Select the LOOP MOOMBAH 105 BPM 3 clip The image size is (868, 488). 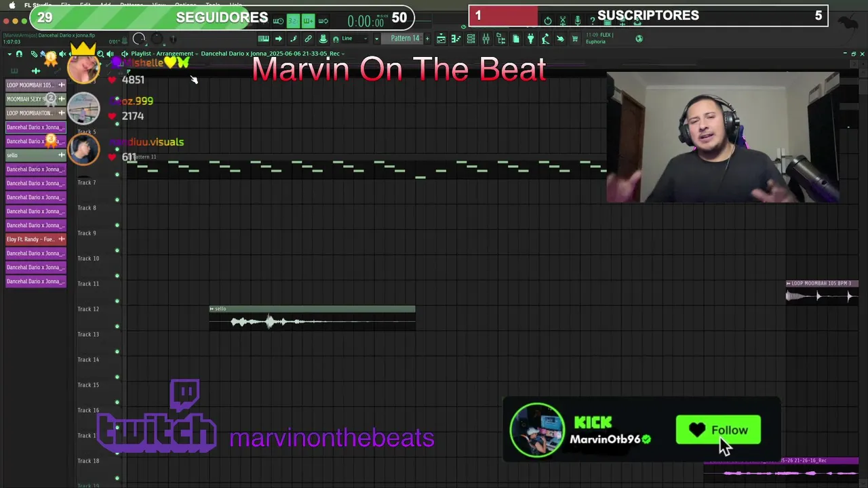point(822,292)
